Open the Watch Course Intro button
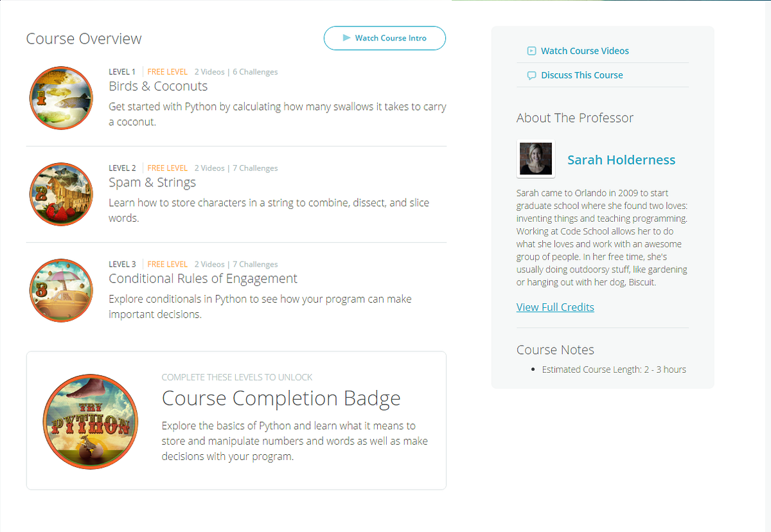 point(384,38)
